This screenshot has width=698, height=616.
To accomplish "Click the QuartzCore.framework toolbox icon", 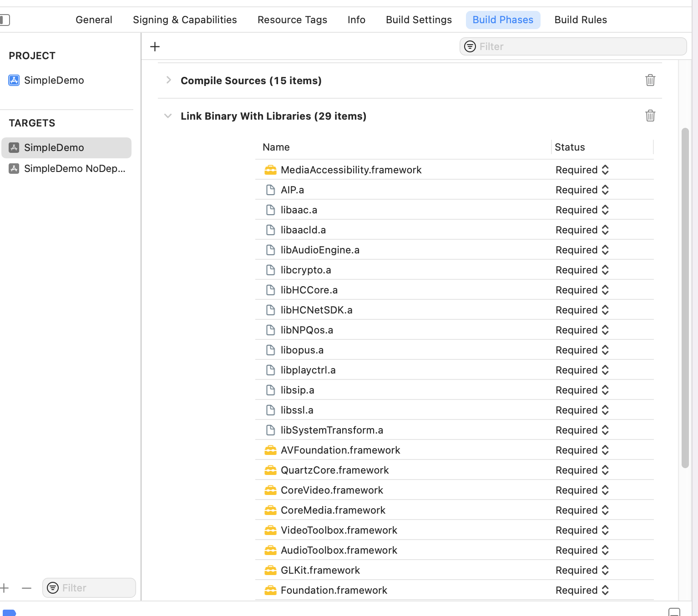I will pos(270,470).
